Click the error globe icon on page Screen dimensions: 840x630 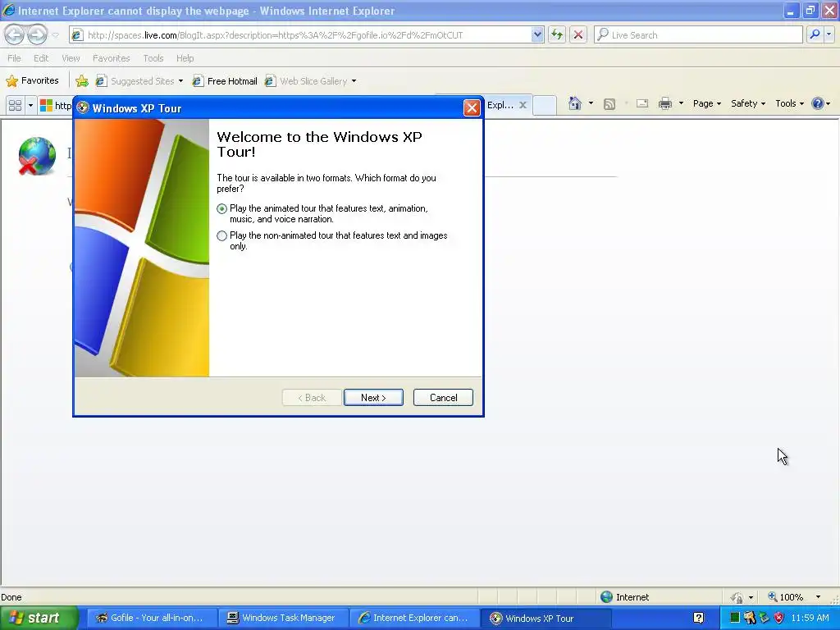[x=36, y=156]
